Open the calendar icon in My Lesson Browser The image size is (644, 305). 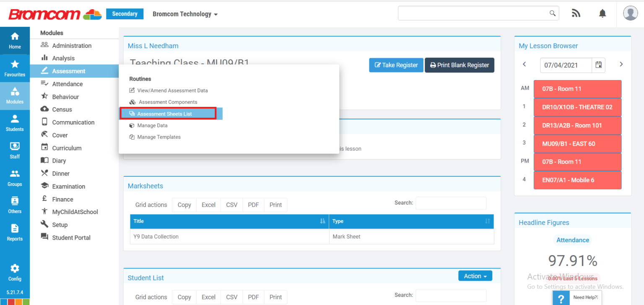tap(599, 65)
